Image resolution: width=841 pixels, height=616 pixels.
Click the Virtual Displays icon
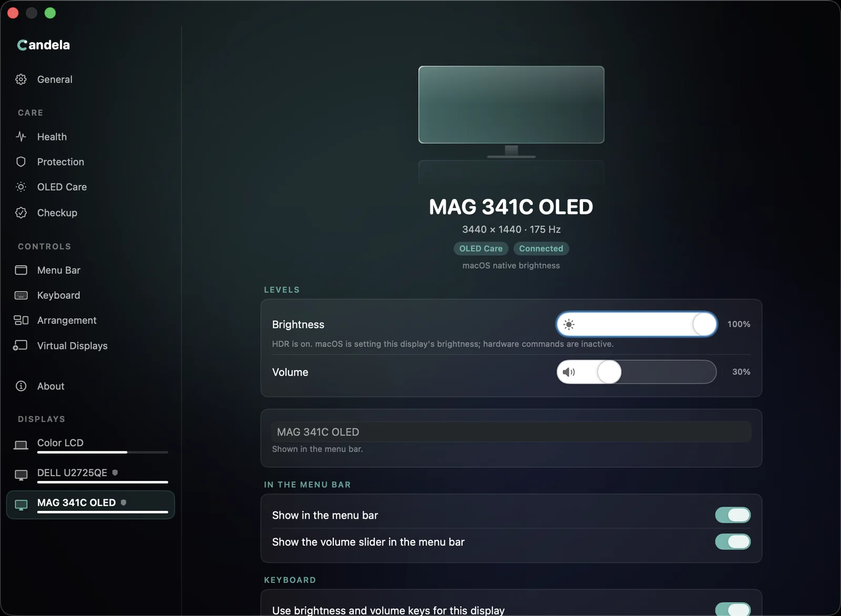pos(20,345)
